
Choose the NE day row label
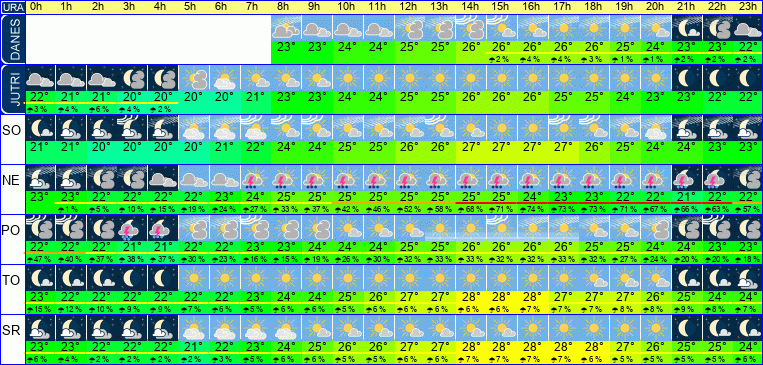point(11,181)
